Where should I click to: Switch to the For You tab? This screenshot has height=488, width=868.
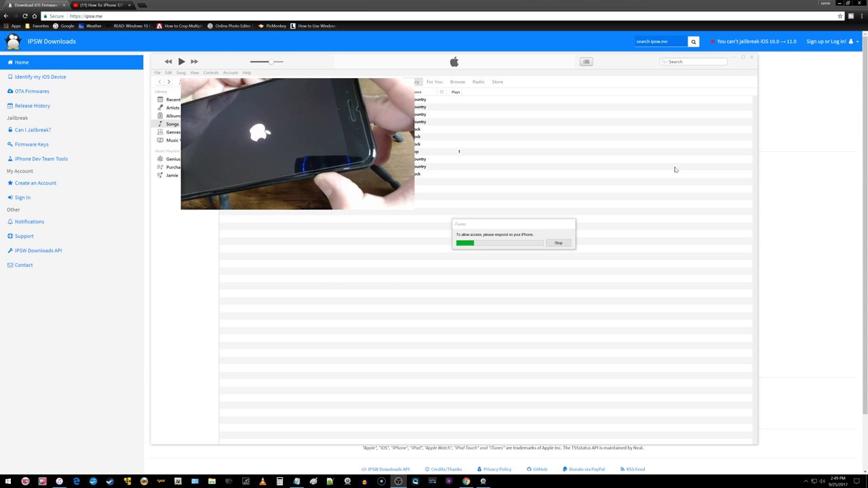pos(435,82)
